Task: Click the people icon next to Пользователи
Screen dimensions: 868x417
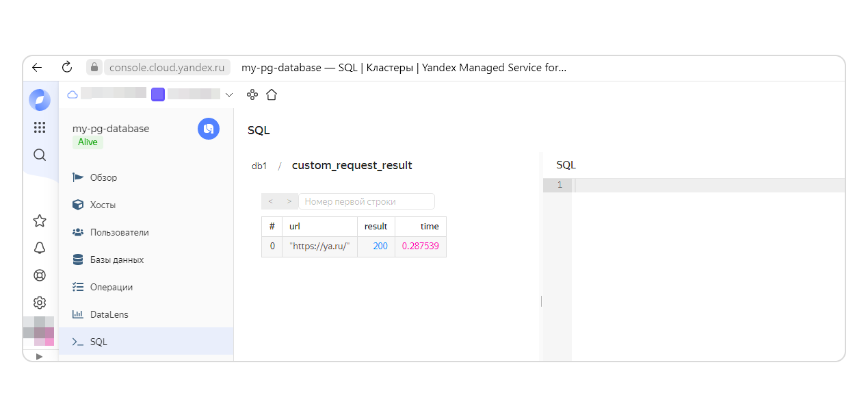Action: pos(78,232)
